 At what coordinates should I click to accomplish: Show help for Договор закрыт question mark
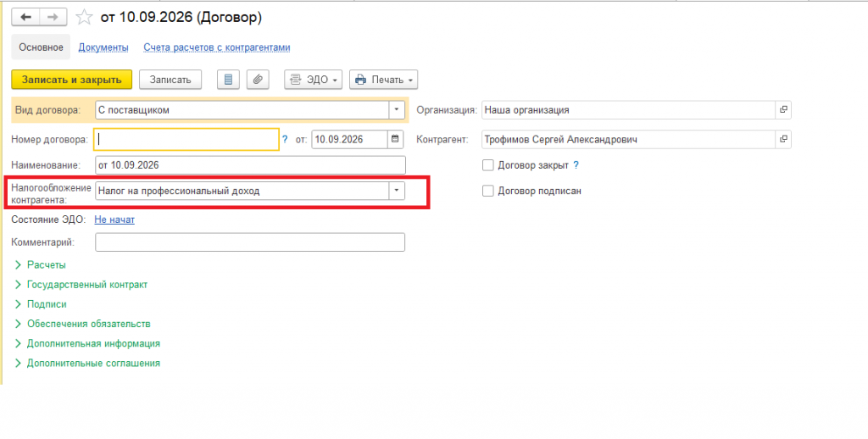pos(576,165)
